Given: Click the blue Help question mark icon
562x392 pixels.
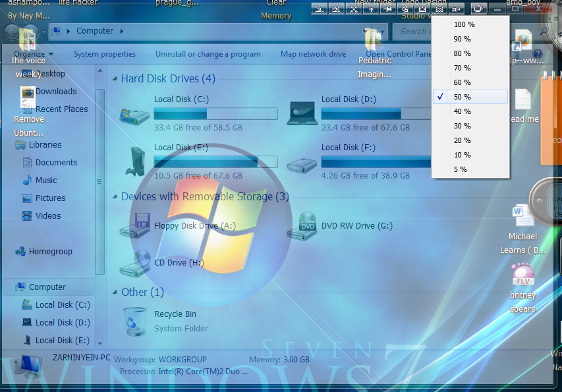Looking at the screenshot, I should pos(538,54).
